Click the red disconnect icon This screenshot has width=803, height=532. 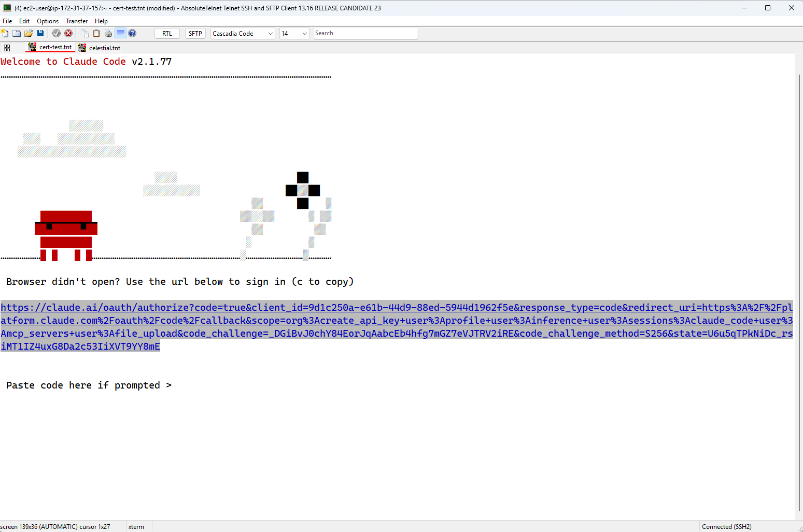(68, 33)
